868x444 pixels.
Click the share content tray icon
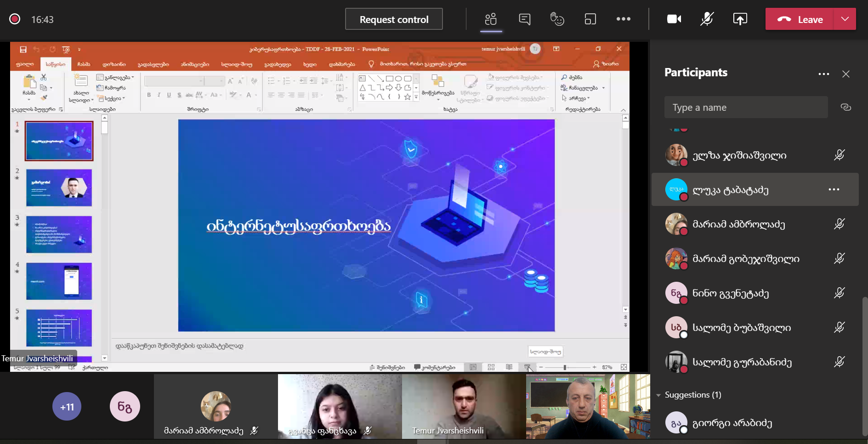(x=740, y=19)
